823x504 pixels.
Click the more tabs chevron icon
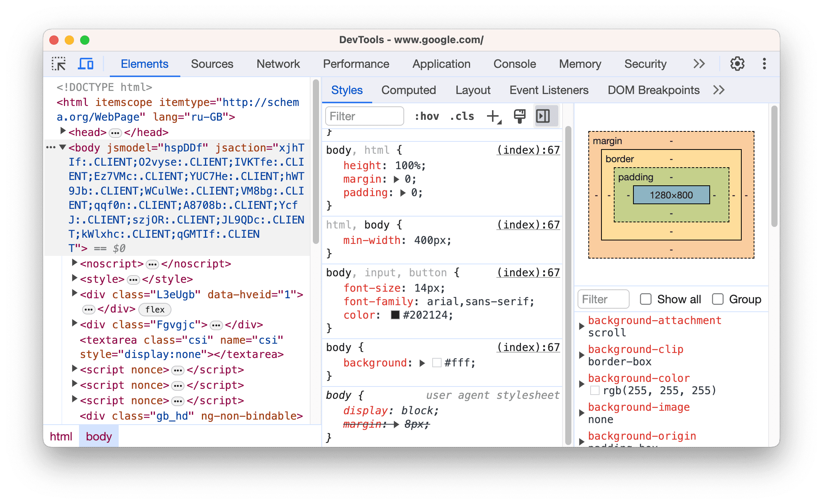click(x=701, y=64)
